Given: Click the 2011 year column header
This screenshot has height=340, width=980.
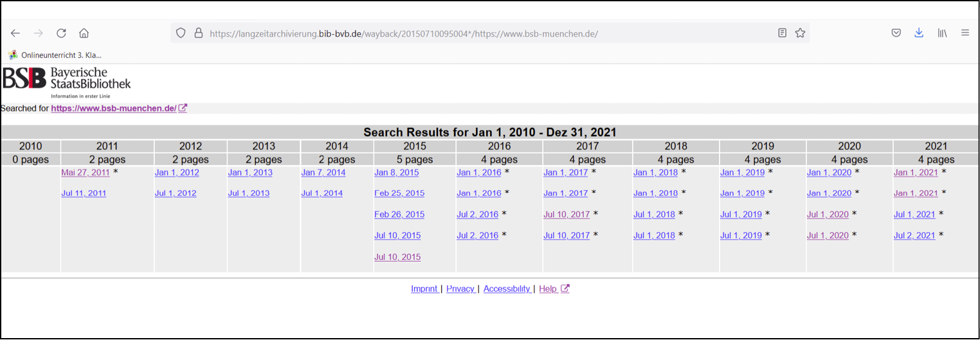Looking at the screenshot, I should (x=107, y=146).
